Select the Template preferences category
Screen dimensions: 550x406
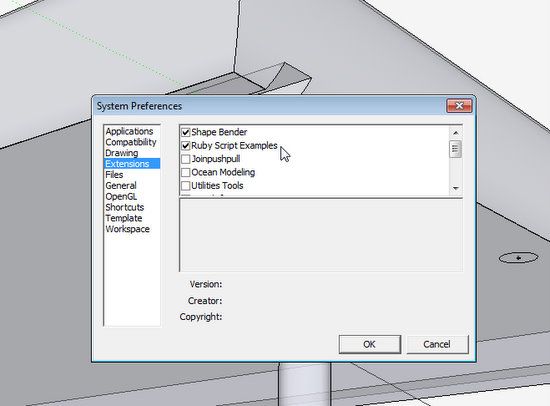pyautogui.click(x=123, y=218)
